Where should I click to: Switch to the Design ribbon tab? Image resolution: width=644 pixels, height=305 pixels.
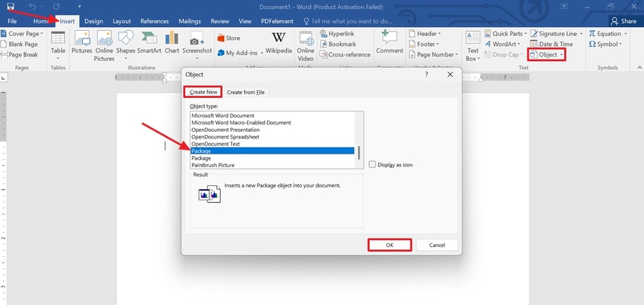[x=93, y=21]
